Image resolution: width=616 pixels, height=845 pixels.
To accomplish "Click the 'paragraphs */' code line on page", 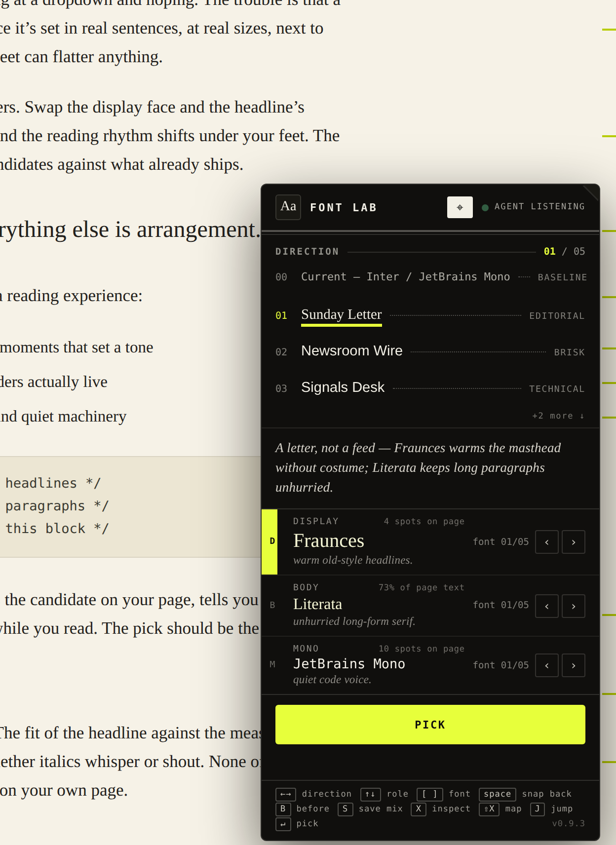I will point(57,506).
